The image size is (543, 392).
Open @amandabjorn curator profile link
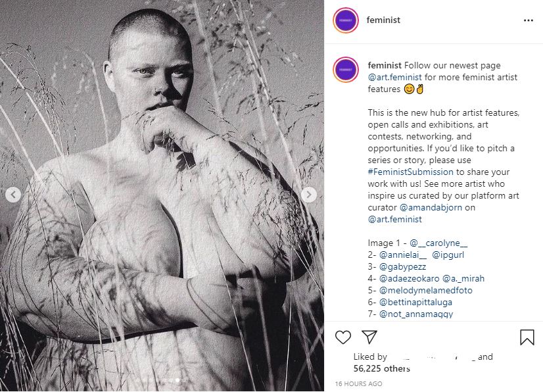[431, 207]
